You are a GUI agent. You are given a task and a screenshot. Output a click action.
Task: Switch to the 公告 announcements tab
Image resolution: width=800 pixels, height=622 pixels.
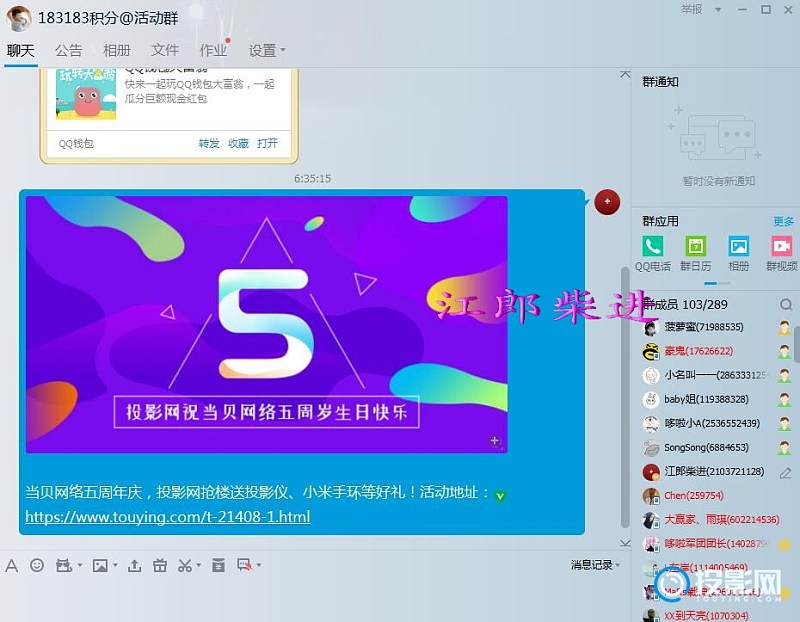pyautogui.click(x=69, y=50)
